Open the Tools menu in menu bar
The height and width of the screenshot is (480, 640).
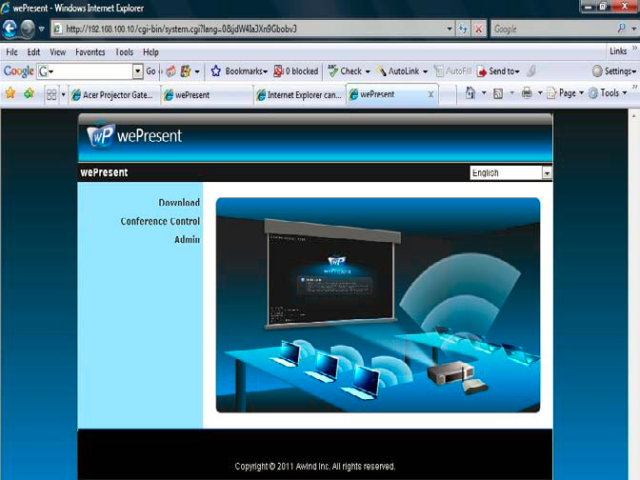pos(124,52)
